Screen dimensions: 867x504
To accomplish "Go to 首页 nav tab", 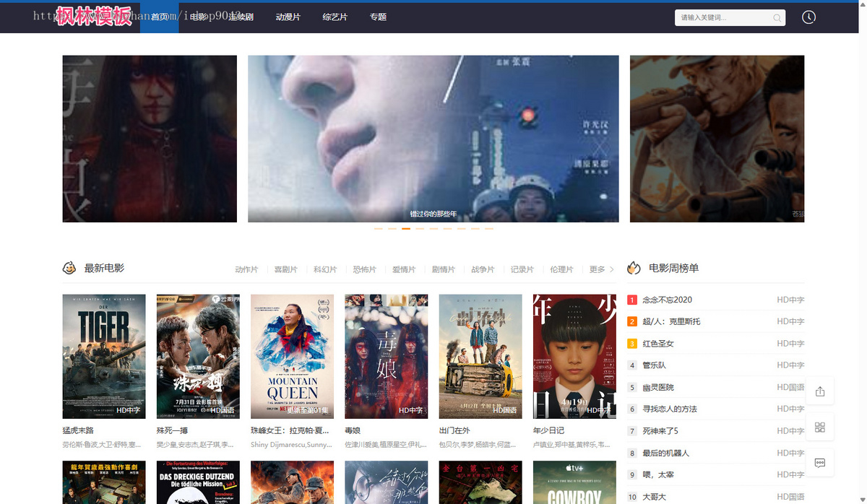I will tap(159, 17).
